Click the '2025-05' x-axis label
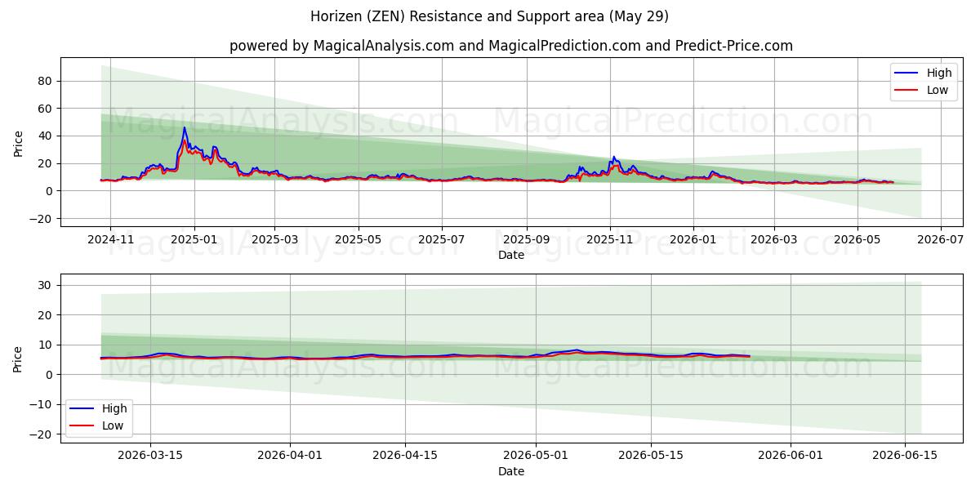The image size is (980, 490). [359, 240]
